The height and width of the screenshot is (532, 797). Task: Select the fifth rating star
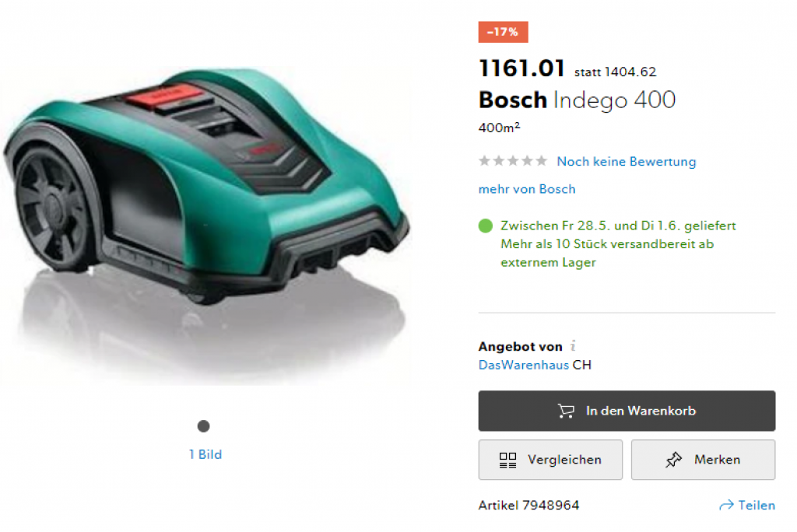click(x=542, y=161)
